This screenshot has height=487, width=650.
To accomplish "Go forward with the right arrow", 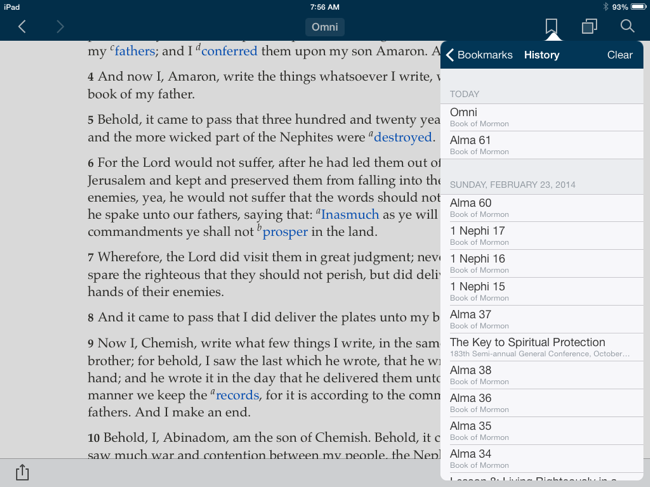I will [x=61, y=27].
